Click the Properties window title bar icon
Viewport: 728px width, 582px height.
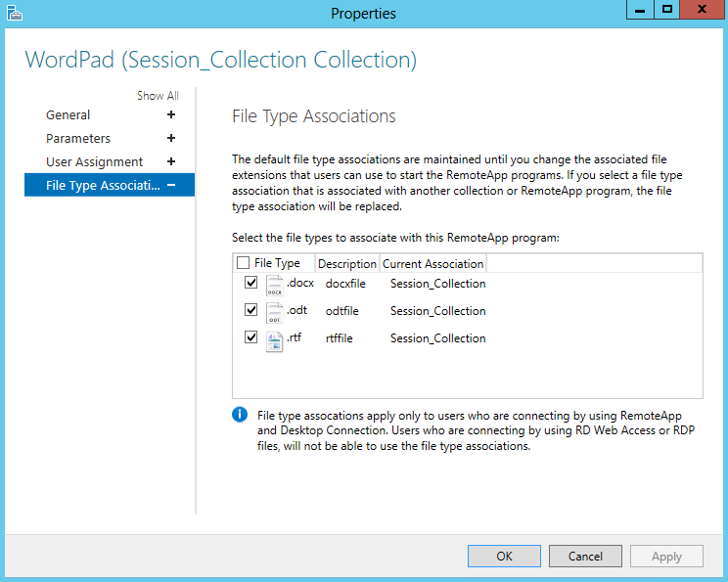click(15, 13)
